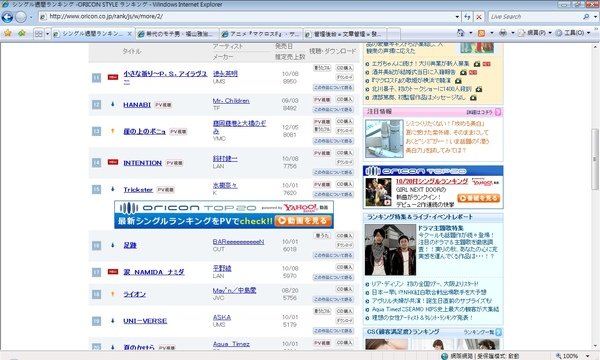Click the browser Forward arrow button

tap(21, 17)
